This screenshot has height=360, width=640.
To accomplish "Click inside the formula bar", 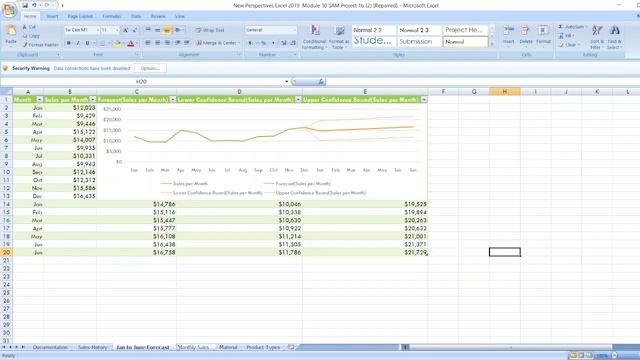I will (482, 82).
